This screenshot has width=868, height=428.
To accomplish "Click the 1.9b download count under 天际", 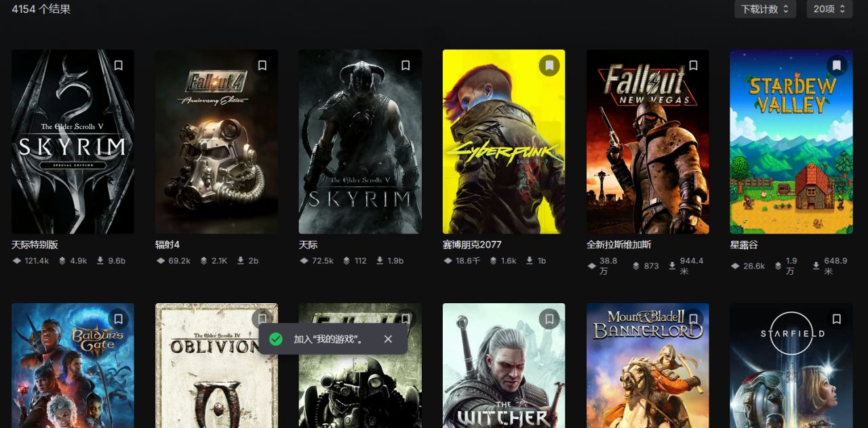I will pyautogui.click(x=395, y=261).
